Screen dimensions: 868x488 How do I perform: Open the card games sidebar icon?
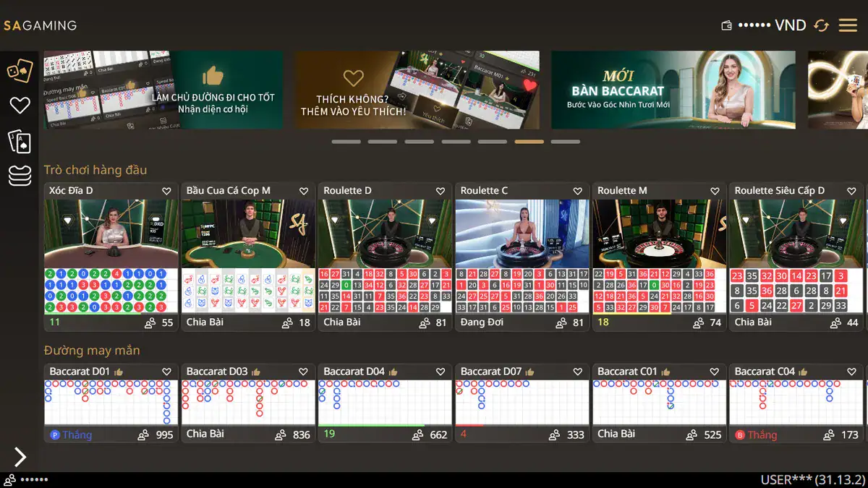[20, 141]
